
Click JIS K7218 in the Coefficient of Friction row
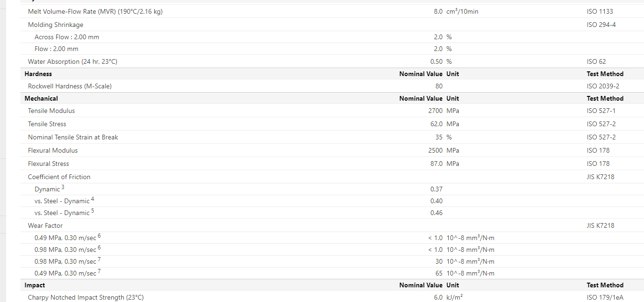tap(600, 177)
